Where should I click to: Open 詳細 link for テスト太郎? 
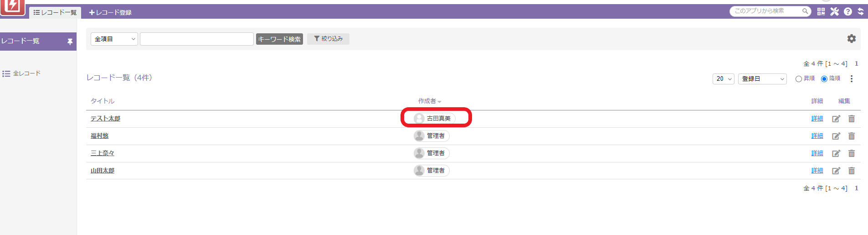coord(817,119)
